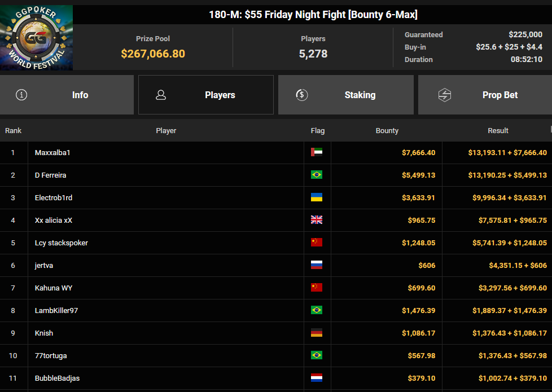Sort by the Bounty column header
This screenshot has width=552, height=392.
tap(387, 130)
